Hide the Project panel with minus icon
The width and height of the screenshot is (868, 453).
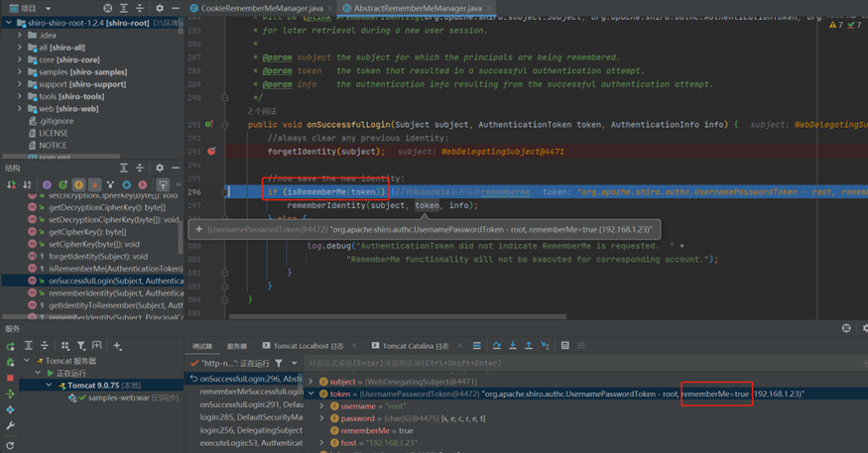pos(176,8)
